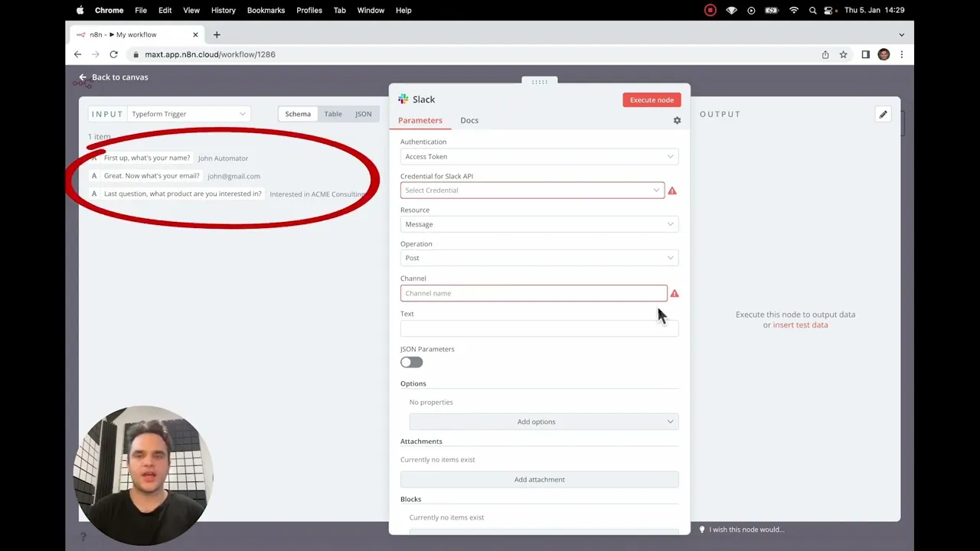The image size is (980, 551).
Task: Click the share icon in address bar
Action: click(x=825, y=54)
